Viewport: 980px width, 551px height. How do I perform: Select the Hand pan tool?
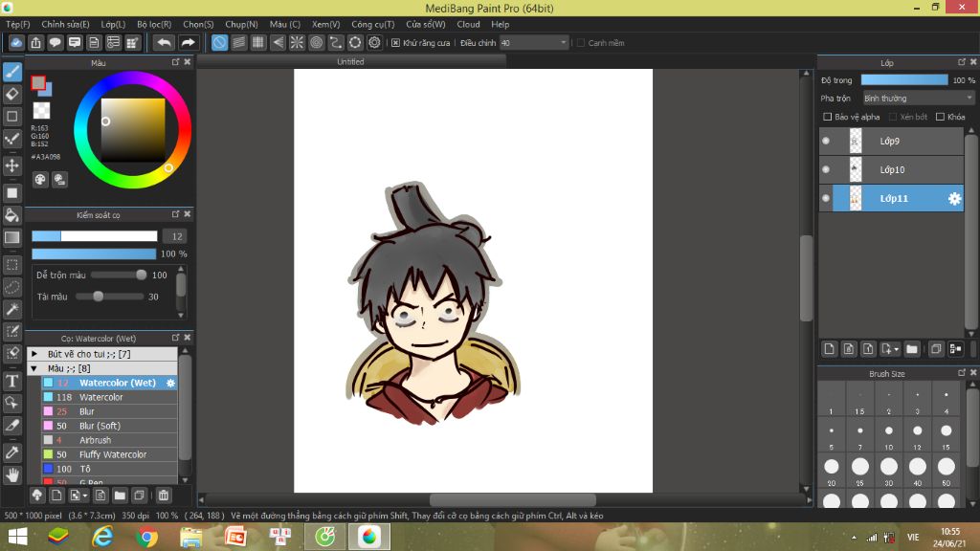pyautogui.click(x=11, y=475)
